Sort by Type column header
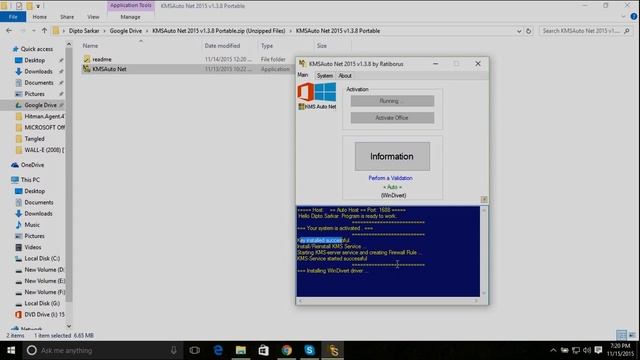The image size is (640, 360). point(267,46)
